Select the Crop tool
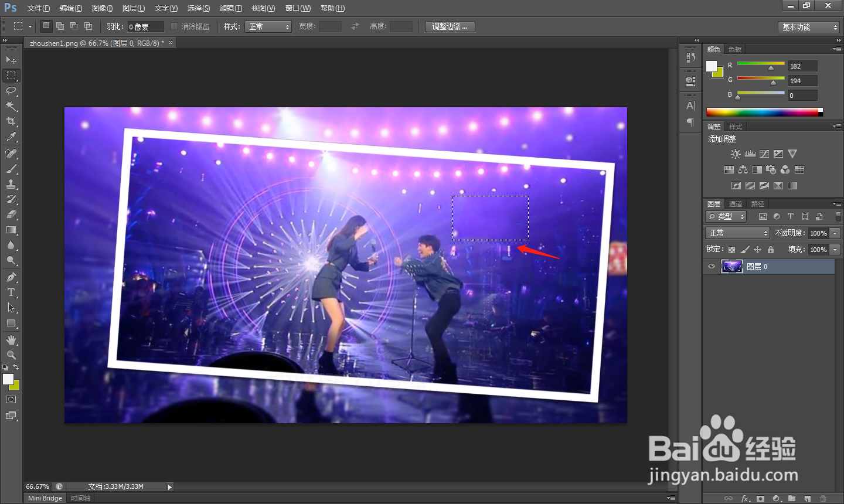Image resolution: width=844 pixels, height=504 pixels. click(x=11, y=121)
